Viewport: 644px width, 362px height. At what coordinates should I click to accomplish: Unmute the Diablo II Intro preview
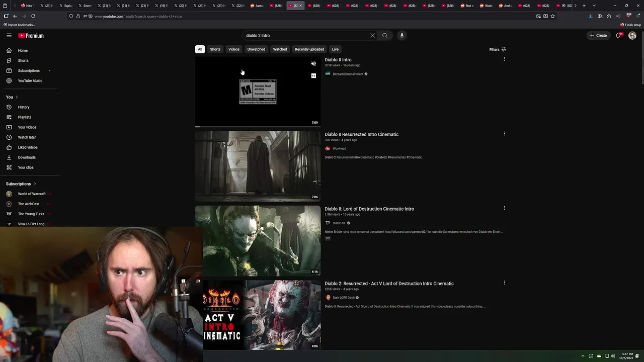point(313,64)
